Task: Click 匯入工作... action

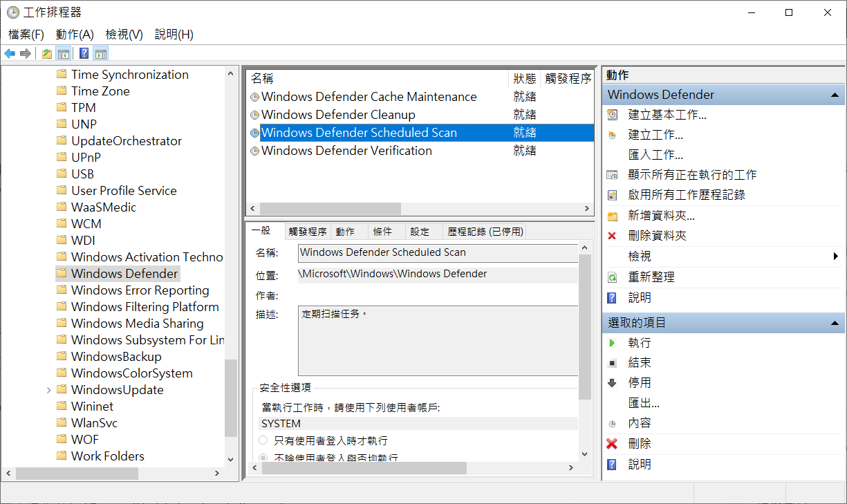Action: [x=655, y=155]
